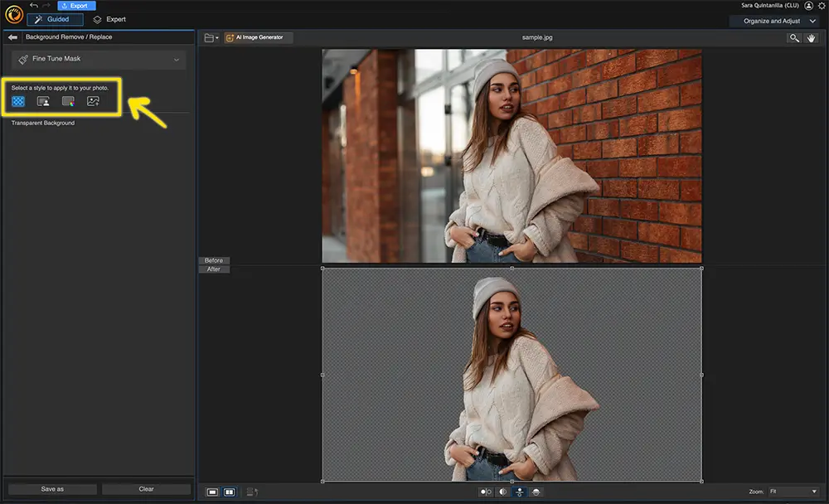This screenshot has height=504, width=829.
Task: Open the Organize and Adjust dropdown
Action: coord(775,20)
